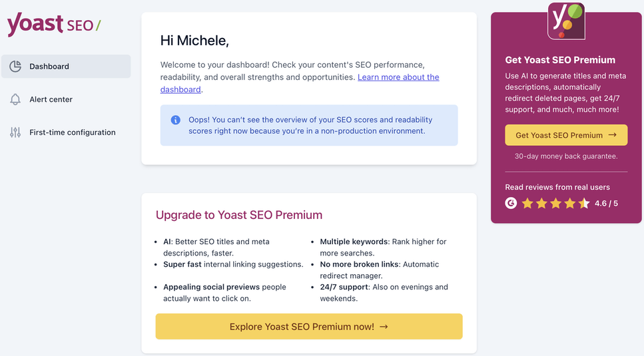
Task: Click the First-time configuration sliders icon
Action: click(15, 132)
